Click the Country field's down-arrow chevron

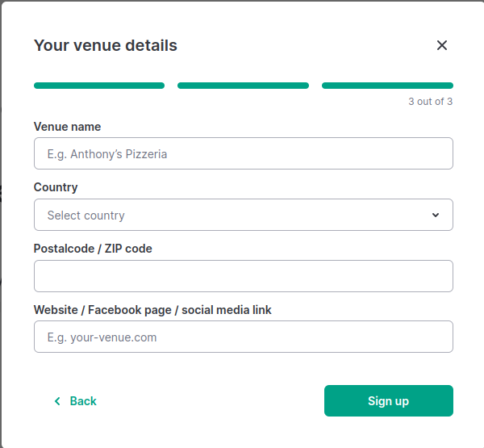tap(436, 215)
